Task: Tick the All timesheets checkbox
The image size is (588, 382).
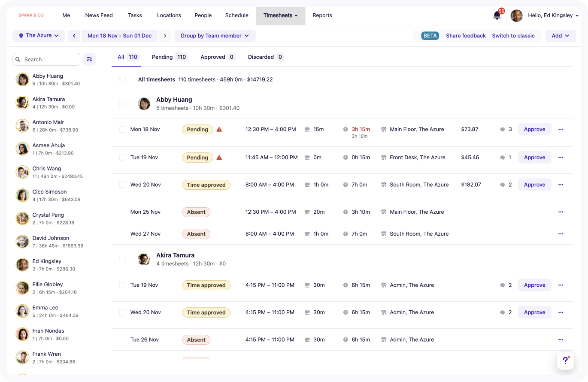Action: point(123,79)
